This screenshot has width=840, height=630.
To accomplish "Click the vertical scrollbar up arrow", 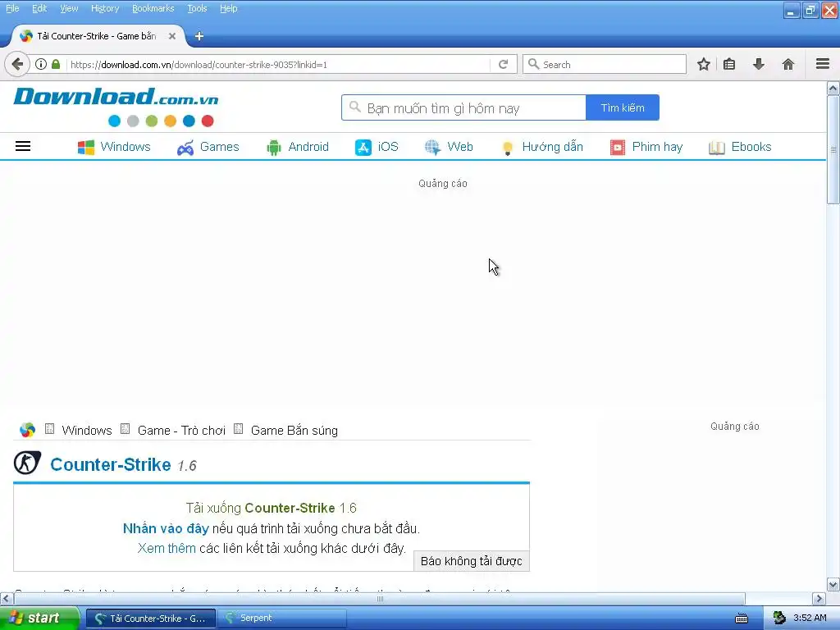I will pyautogui.click(x=833, y=88).
